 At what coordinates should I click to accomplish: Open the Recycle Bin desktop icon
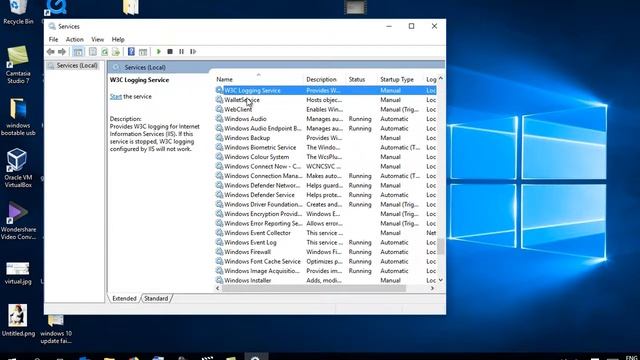click(18, 13)
